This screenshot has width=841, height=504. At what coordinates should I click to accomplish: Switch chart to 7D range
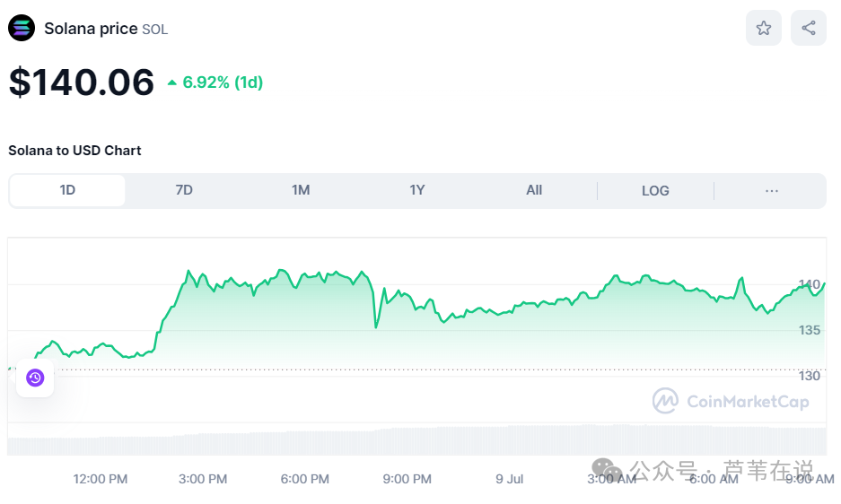point(184,190)
